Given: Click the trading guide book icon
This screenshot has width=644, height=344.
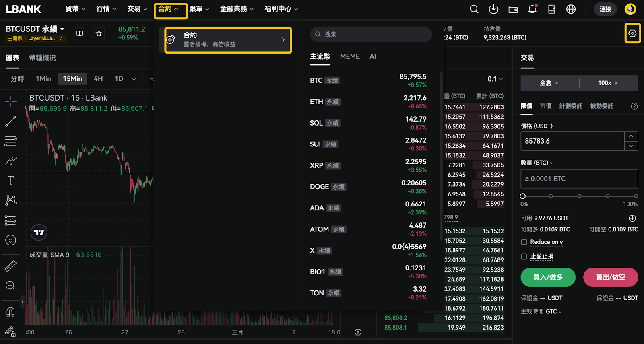Looking at the screenshot, I should [x=80, y=33].
